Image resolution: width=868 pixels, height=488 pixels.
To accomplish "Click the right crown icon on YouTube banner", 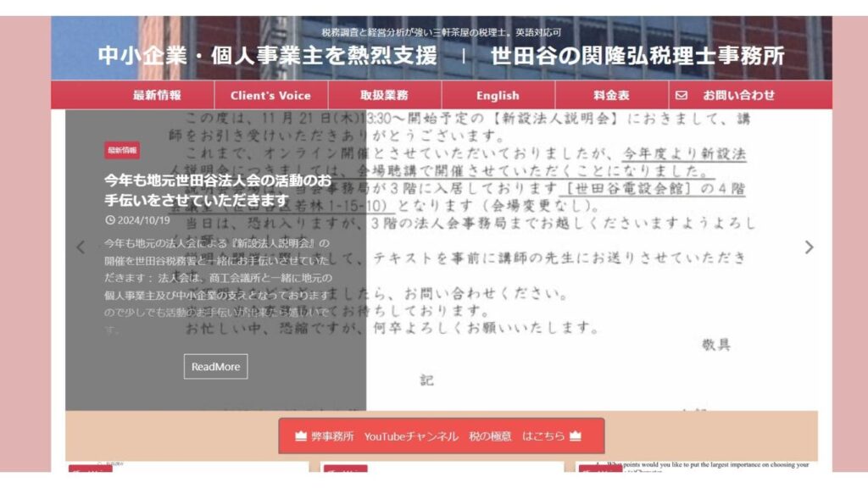I will [576, 436].
